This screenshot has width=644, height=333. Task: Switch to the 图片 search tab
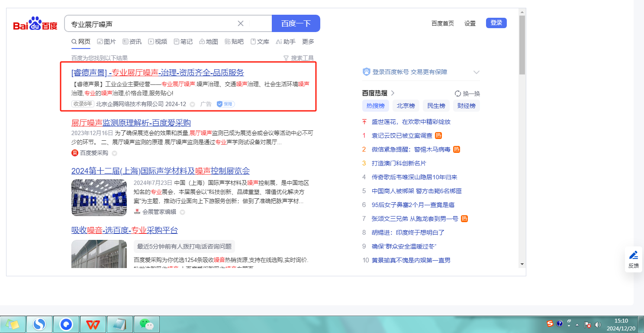106,42
